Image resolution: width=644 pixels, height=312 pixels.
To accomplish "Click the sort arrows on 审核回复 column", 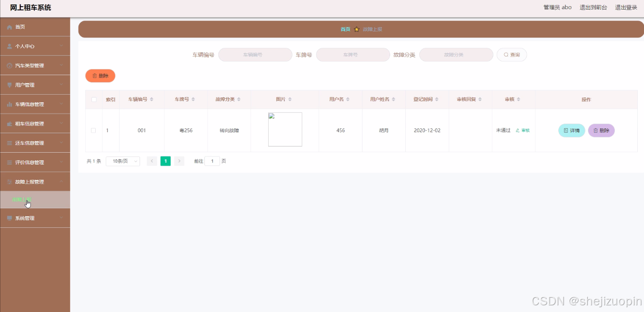I will coord(480,99).
